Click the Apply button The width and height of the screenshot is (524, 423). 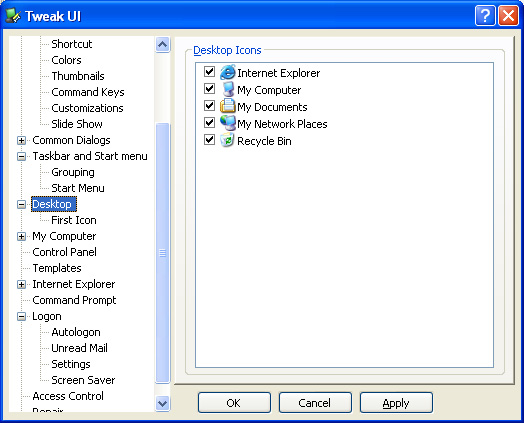[x=396, y=403]
